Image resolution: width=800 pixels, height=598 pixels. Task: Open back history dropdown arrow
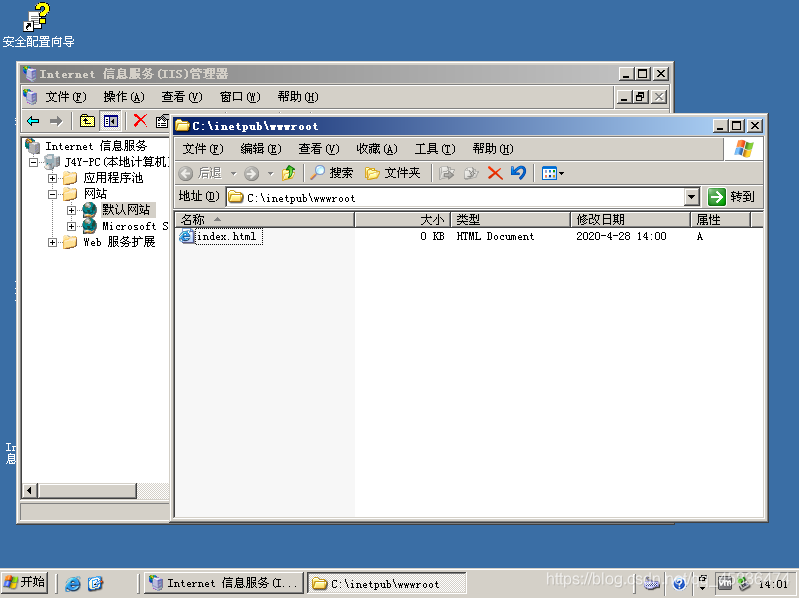pos(234,173)
